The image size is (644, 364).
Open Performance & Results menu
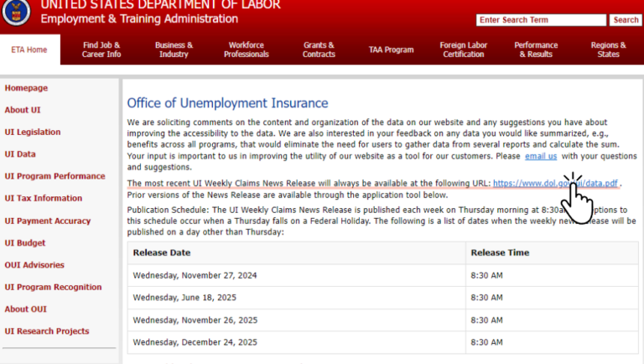[536, 49]
